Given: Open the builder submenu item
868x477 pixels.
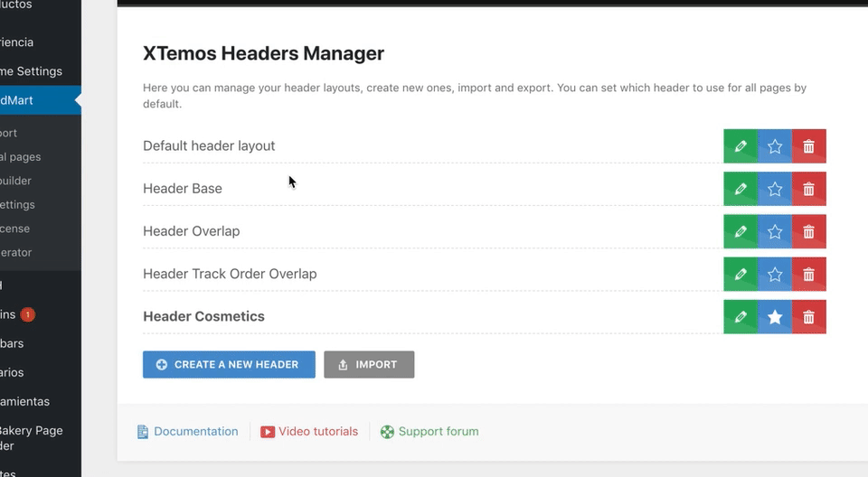Looking at the screenshot, I should (x=16, y=181).
